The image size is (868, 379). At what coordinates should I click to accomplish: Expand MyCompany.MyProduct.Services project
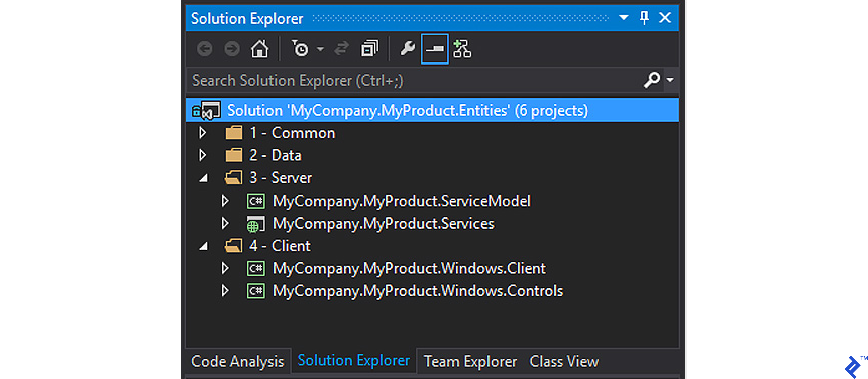pyautogui.click(x=226, y=223)
